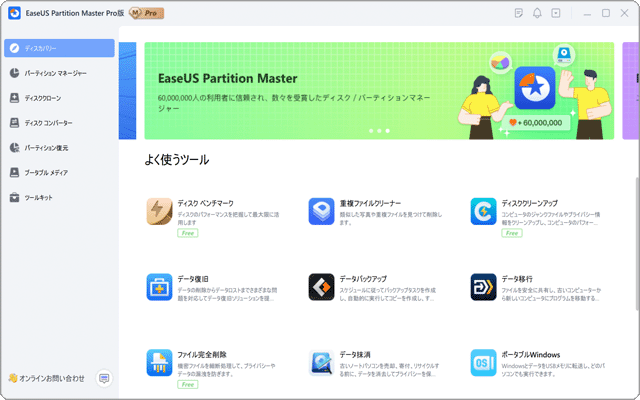
Task: Open the ディスク ベンチマーク tool icon
Action: [x=160, y=211]
